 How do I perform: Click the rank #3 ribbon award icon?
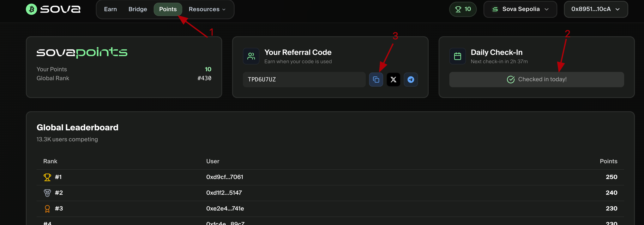pyautogui.click(x=47, y=209)
